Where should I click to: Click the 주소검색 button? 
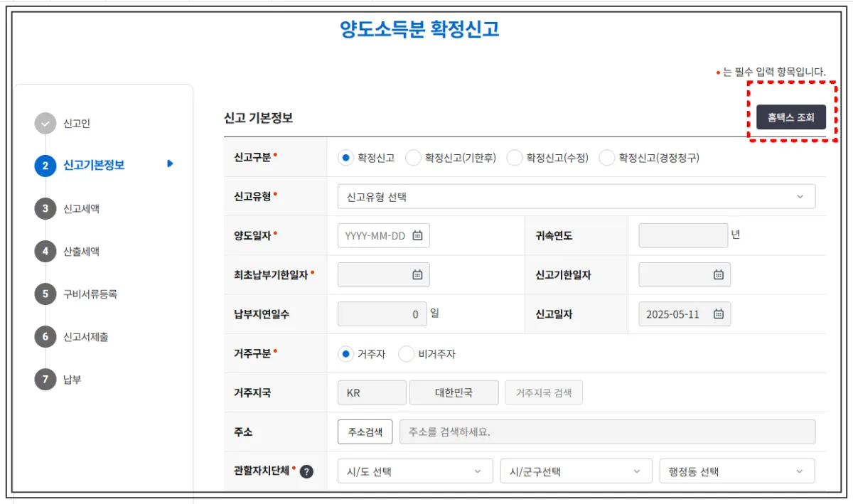click(365, 431)
